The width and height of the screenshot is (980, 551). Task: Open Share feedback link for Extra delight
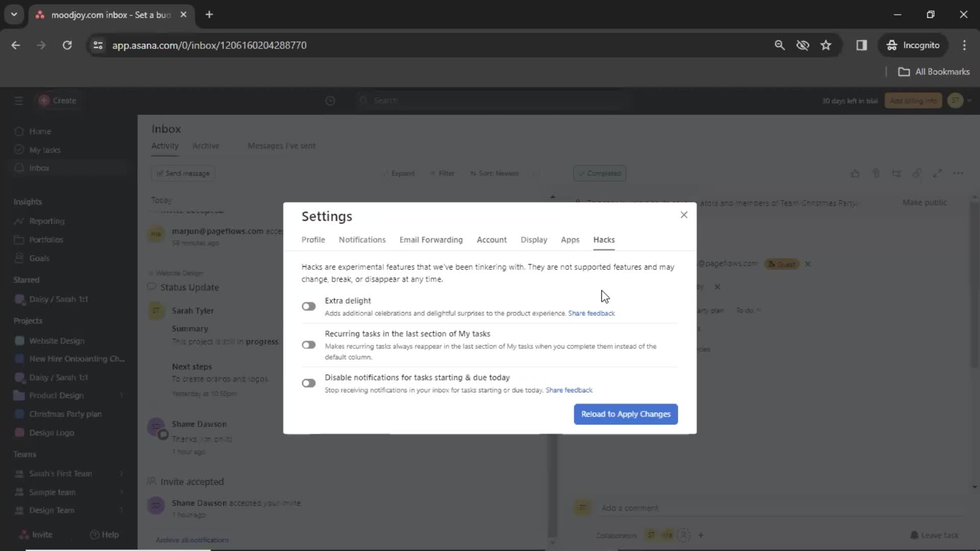click(591, 313)
